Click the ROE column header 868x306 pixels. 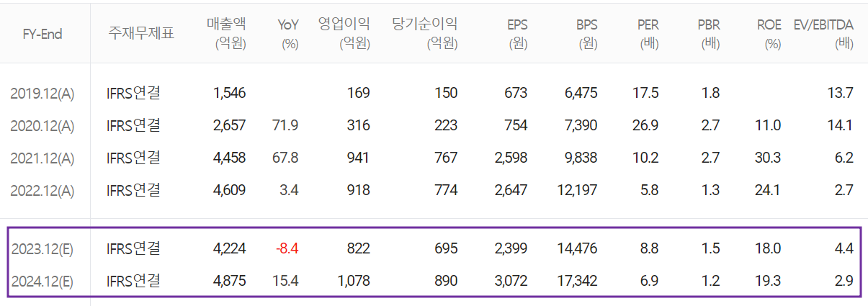[x=769, y=33]
